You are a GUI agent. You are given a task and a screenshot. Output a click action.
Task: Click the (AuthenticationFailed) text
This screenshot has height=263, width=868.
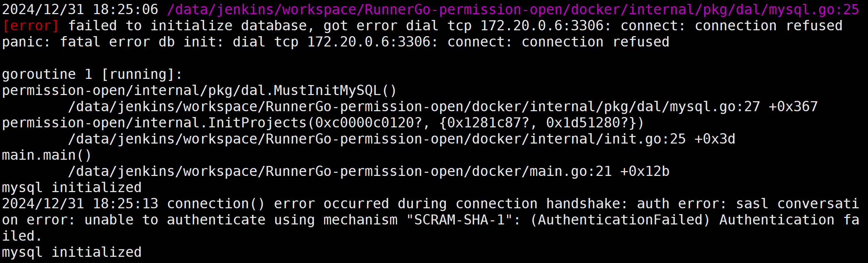point(620,220)
